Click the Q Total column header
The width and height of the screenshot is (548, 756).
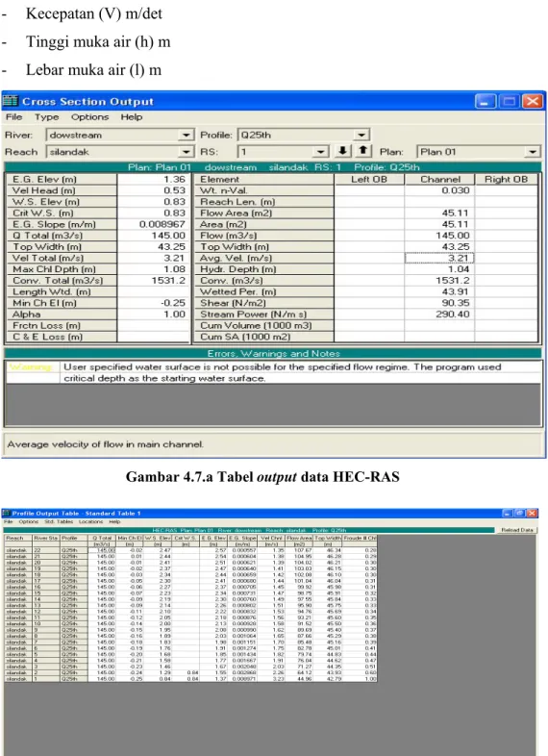pyautogui.click(x=102, y=538)
